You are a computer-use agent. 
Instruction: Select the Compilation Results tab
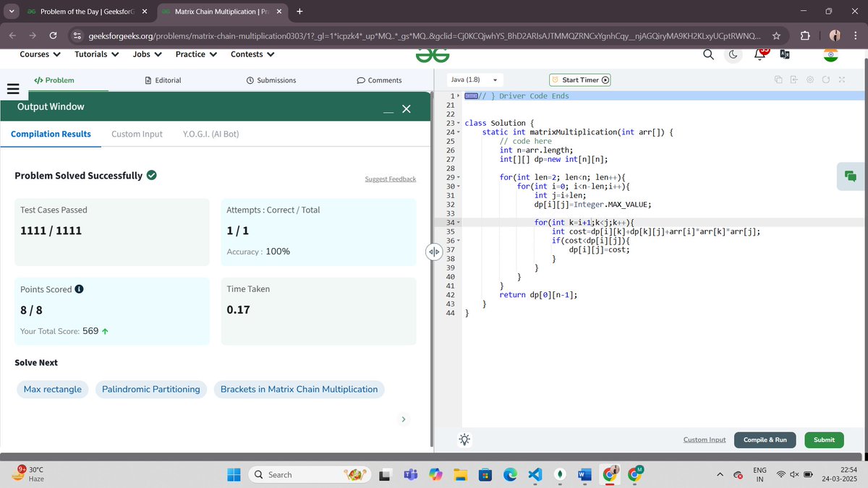point(51,134)
